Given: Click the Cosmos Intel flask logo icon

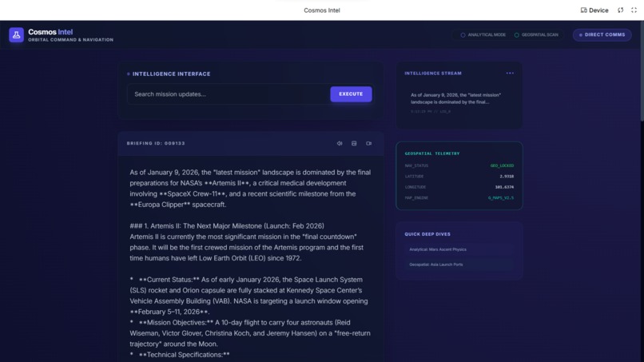Looking at the screenshot, I should [x=17, y=35].
